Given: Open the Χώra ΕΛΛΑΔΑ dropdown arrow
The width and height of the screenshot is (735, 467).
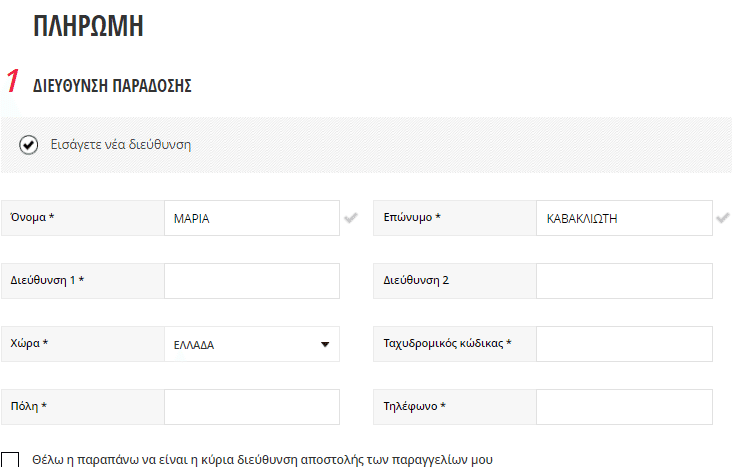Looking at the screenshot, I should (325, 345).
